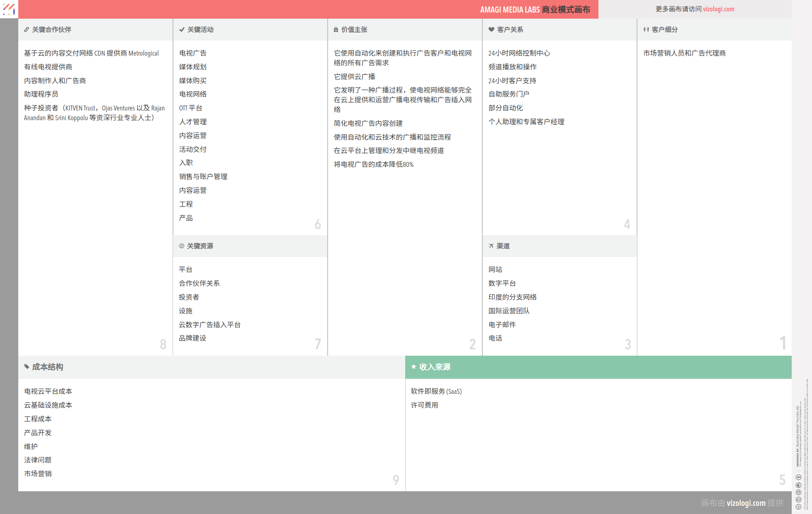Click the globe icon beside 关键资源

point(181,246)
